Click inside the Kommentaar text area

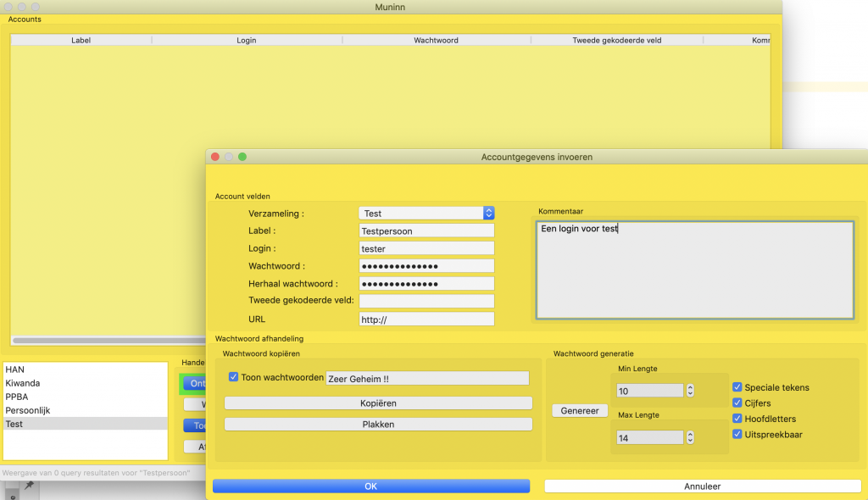pyautogui.click(x=695, y=270)
